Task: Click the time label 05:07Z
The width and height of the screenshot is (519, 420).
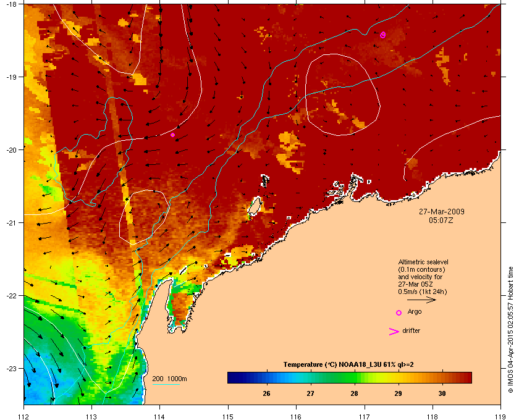Action: click(441, 220)
